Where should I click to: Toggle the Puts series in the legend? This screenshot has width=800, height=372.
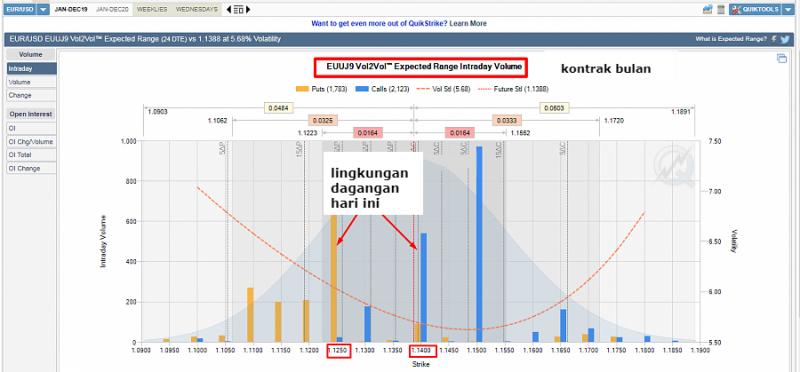321,89
